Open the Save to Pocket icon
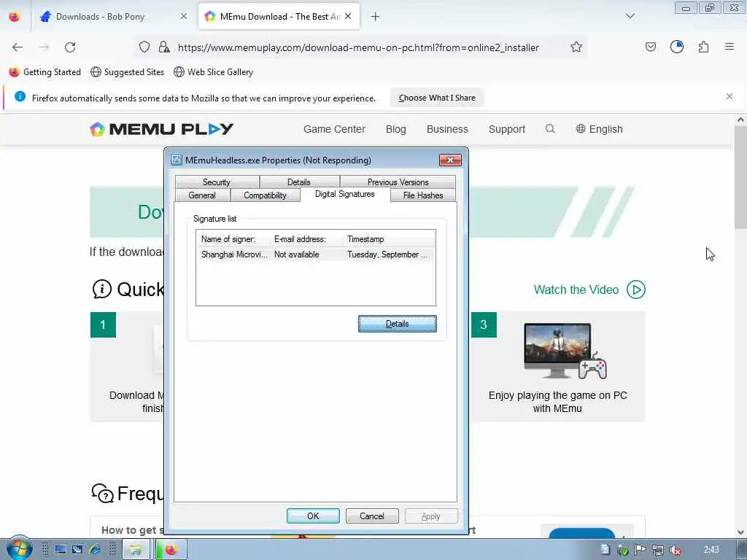Viewport: 747px width, 560px height. (650, 47)
